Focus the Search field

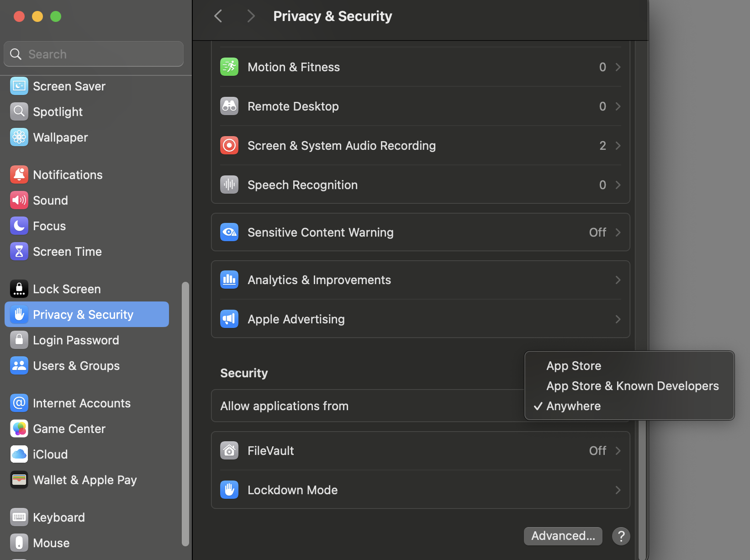coord(94,54)
